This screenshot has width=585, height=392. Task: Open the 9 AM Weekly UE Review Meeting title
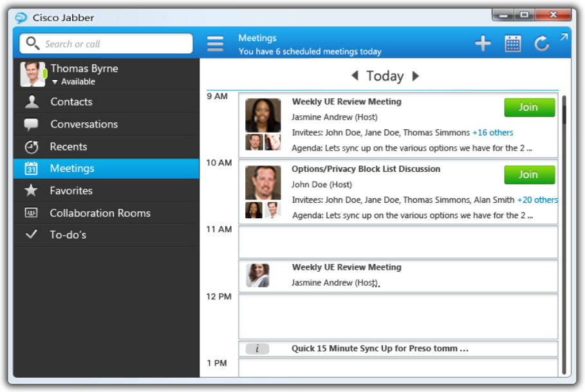click(347, 102)
